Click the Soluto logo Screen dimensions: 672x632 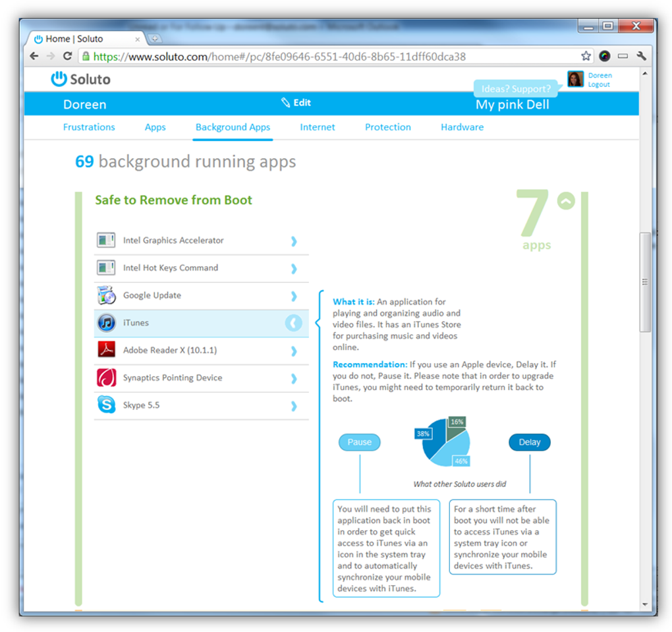click(x=80, y=79)
